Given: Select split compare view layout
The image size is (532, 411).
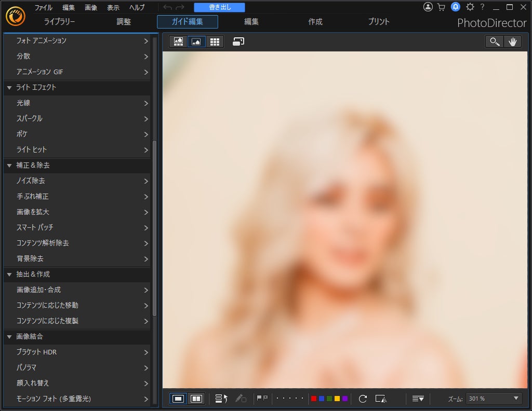Looking at the screenshot, I should click(x=196, y=399).
